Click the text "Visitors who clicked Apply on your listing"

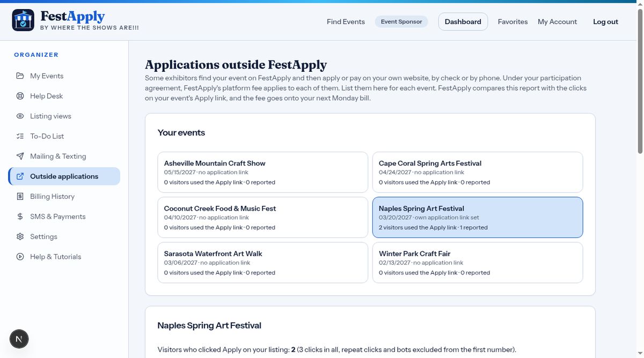coord(223,349)
